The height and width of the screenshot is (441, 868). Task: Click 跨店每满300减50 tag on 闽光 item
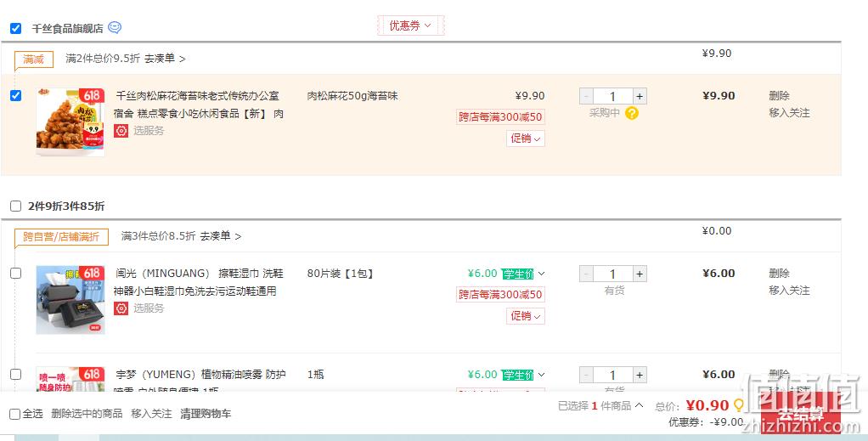click(x=500, y=295)
